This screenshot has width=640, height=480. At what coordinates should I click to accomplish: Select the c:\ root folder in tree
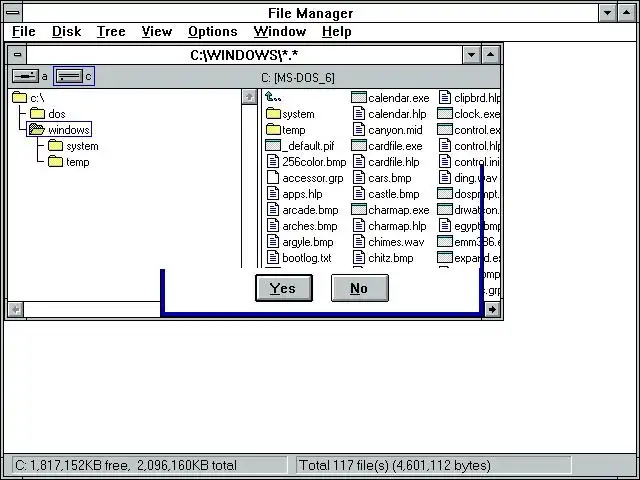[x=28, y=98]
